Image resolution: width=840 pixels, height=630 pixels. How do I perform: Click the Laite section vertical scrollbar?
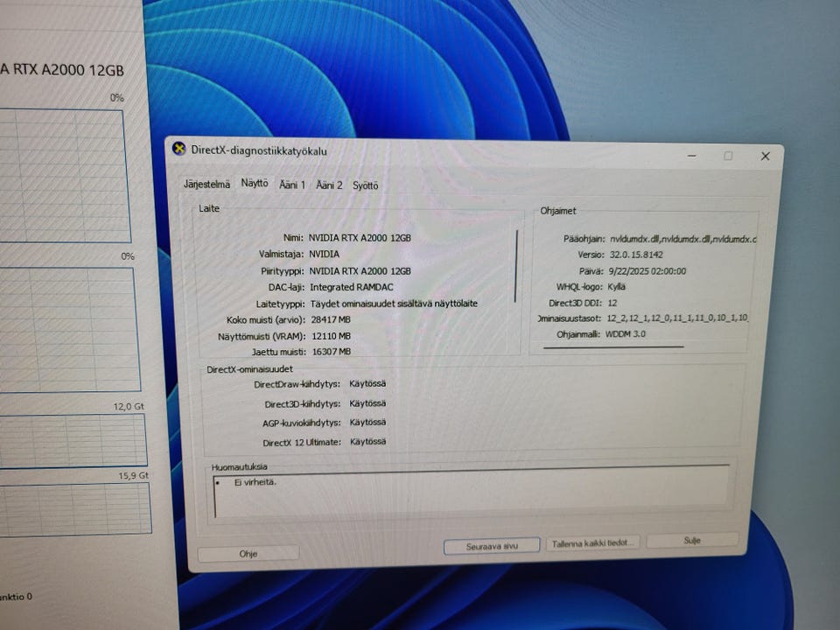coord(516,266)
